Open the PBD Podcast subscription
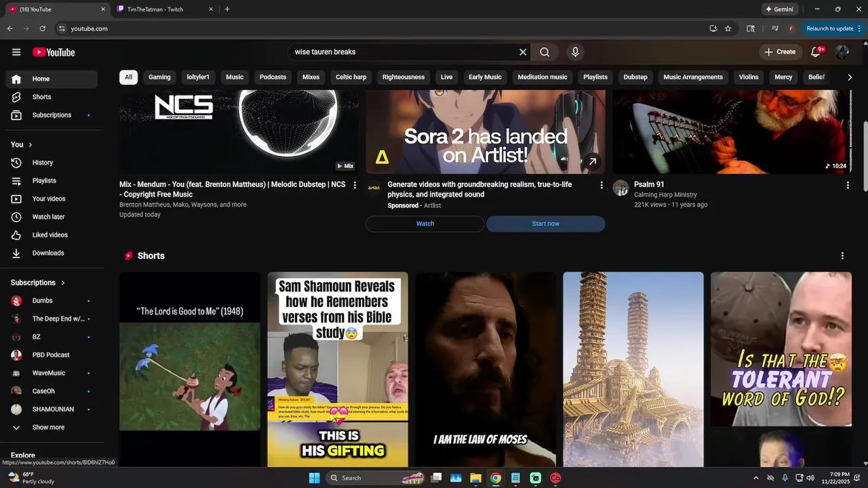This screenshot has height=488, width=868. 52,355
